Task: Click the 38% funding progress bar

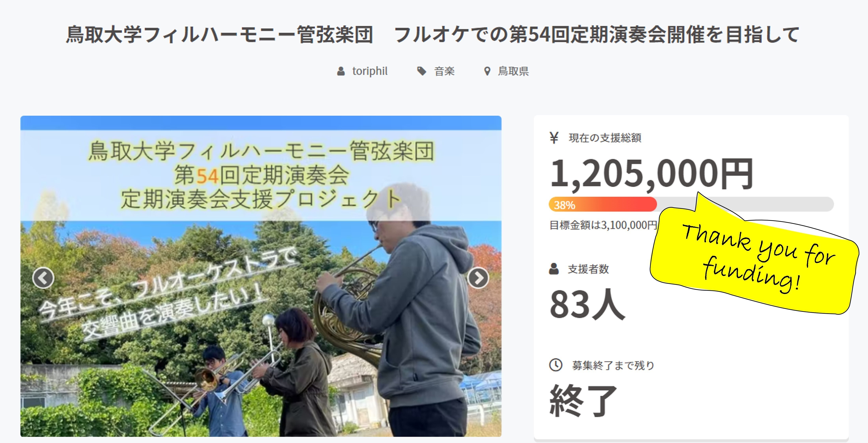Action: coord(691,204)
